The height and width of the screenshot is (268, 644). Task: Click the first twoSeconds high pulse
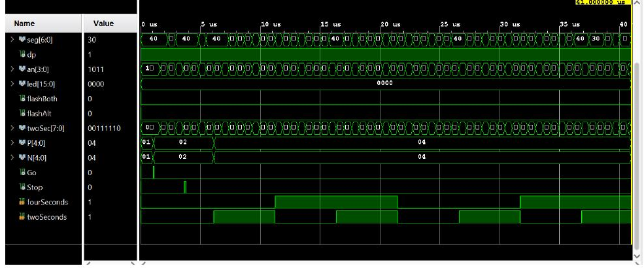(244, 217)
